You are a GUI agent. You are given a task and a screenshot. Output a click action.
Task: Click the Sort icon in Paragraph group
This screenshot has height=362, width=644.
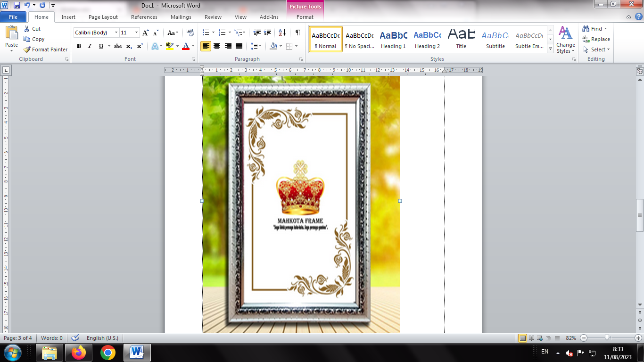tap(282, 33)
